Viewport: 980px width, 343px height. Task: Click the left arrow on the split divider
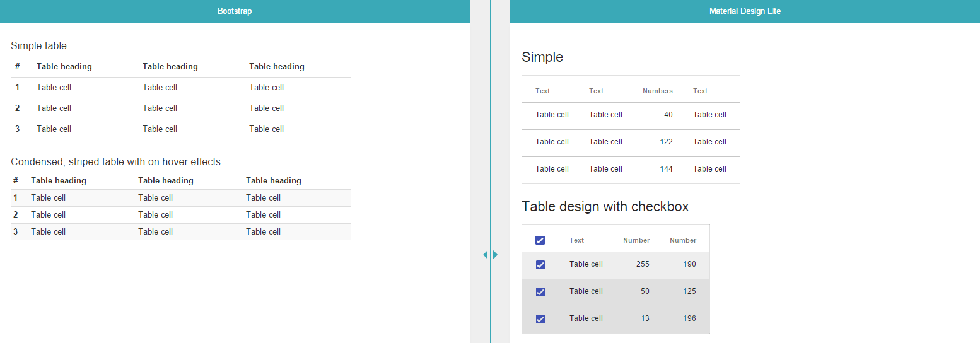[x=485, y=255]
